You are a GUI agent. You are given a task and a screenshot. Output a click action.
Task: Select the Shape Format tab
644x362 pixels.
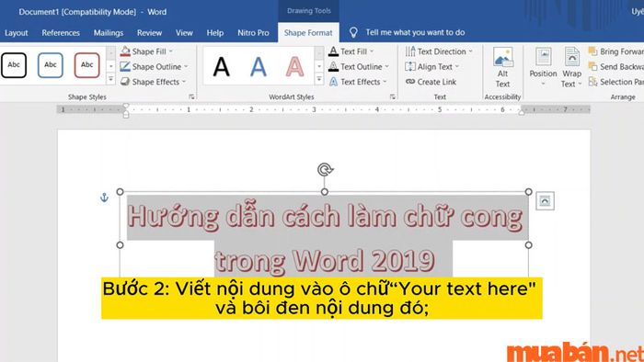pos(308,33)
